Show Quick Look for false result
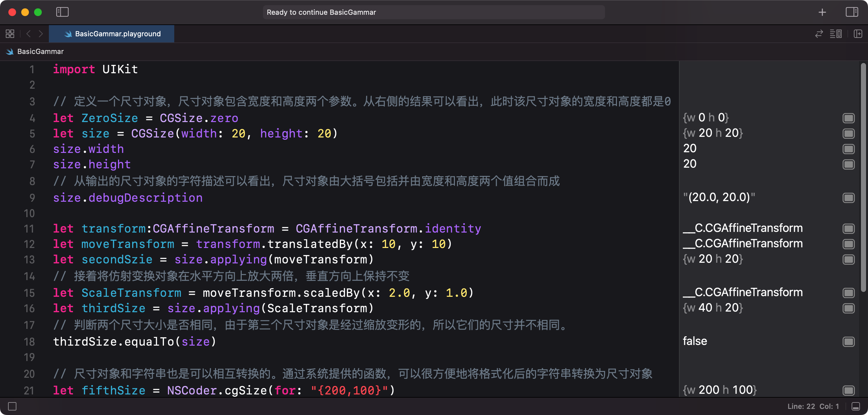The height and width of the screenshot is (415, 868). tap(848, 342)
